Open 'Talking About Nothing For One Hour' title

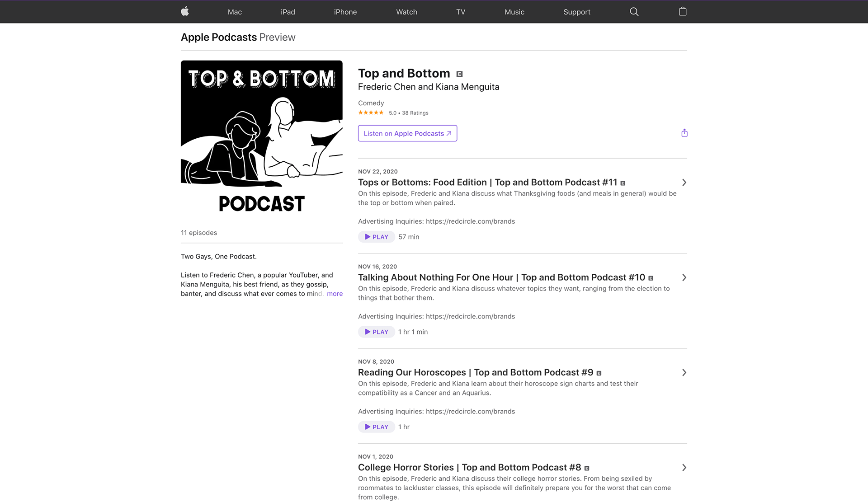[x=501, y=277]
